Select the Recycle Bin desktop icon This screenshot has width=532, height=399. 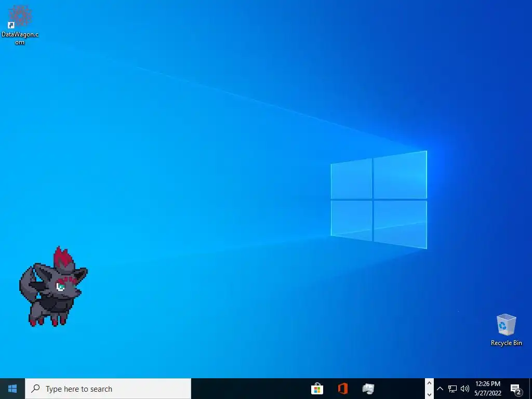[x=506, y=330]
